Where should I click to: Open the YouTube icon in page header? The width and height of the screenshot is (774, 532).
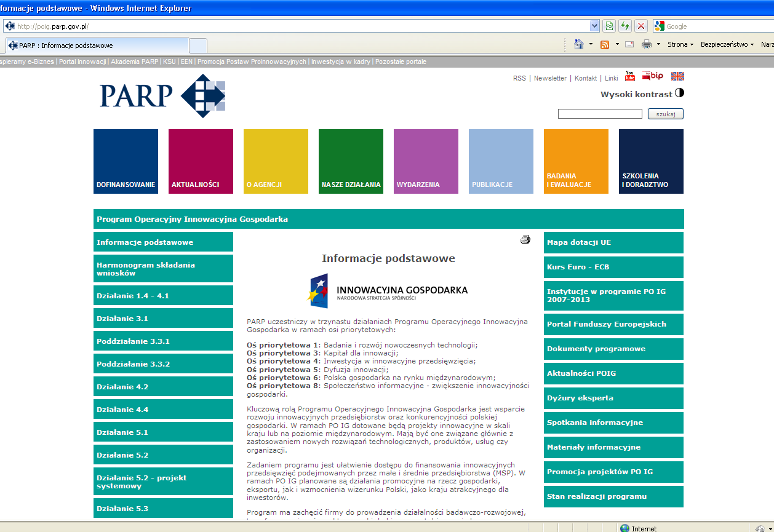[630, 76]
